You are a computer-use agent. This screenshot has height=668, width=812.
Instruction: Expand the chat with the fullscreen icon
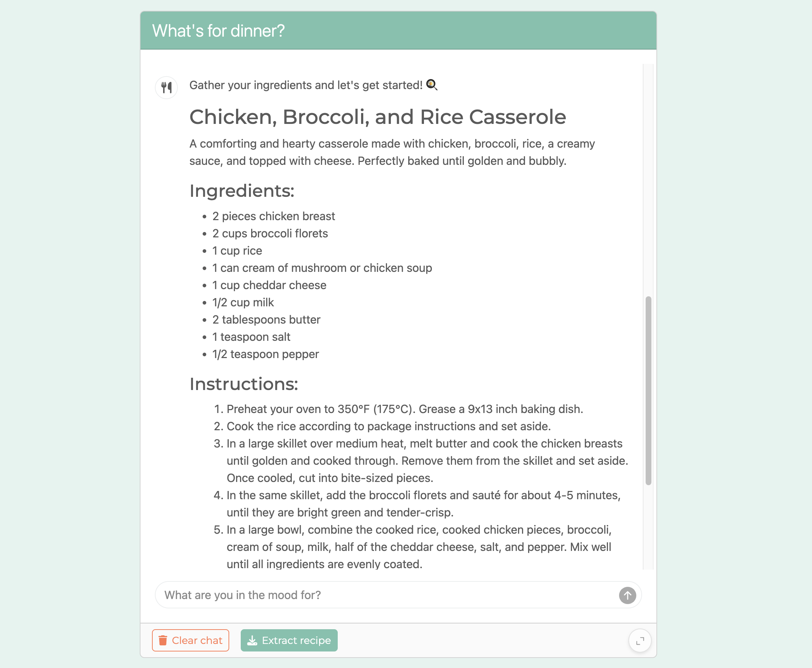click(x=640, y=641)
